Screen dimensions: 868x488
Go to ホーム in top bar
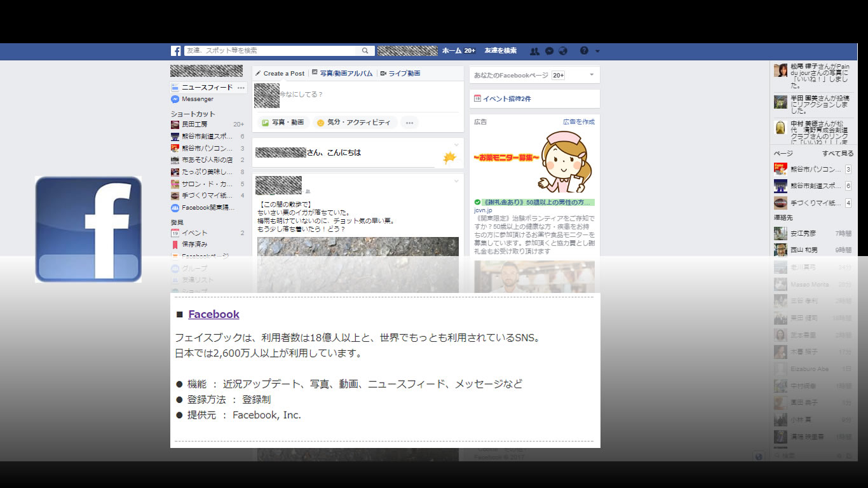452,51
